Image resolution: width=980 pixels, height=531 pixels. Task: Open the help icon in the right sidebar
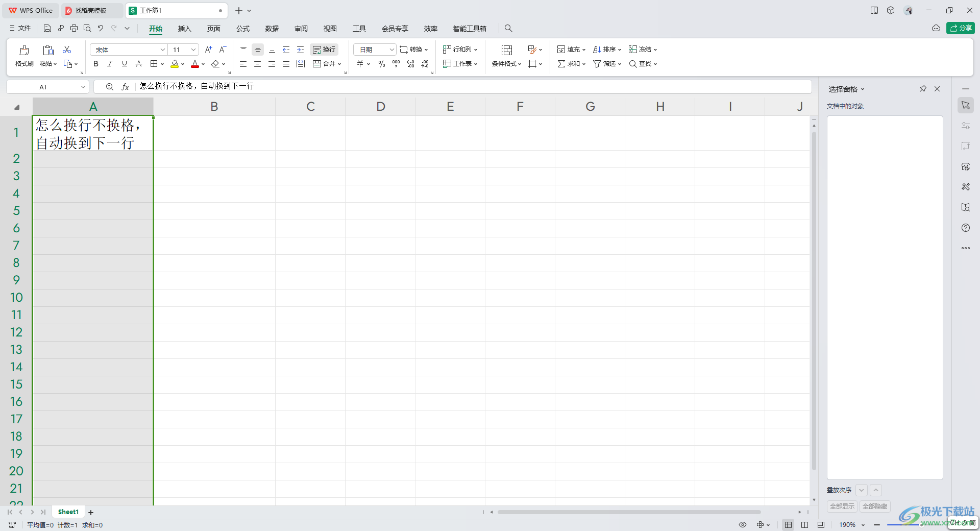tap(966, 228)
